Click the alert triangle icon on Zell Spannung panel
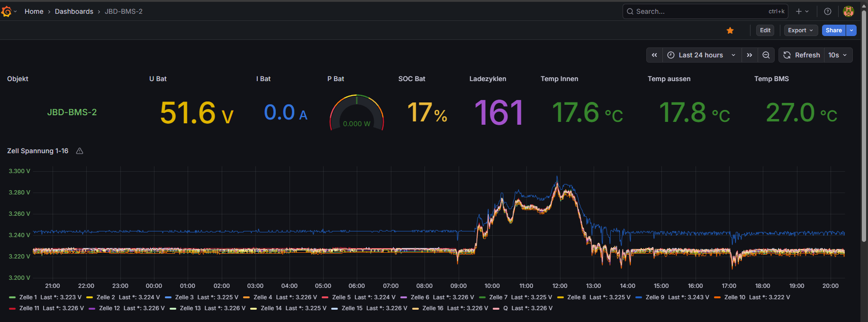The image size is (868, 322). (x=80, y=151)
